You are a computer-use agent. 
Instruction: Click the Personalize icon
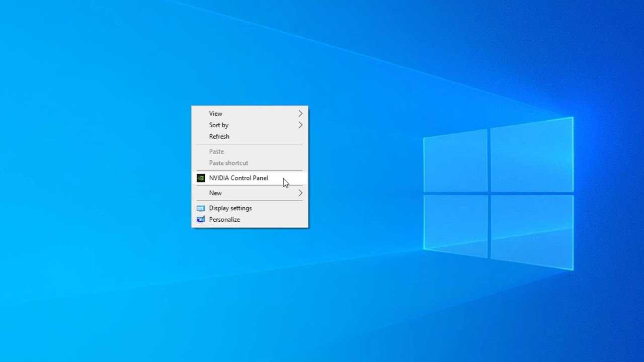point(201,220)
